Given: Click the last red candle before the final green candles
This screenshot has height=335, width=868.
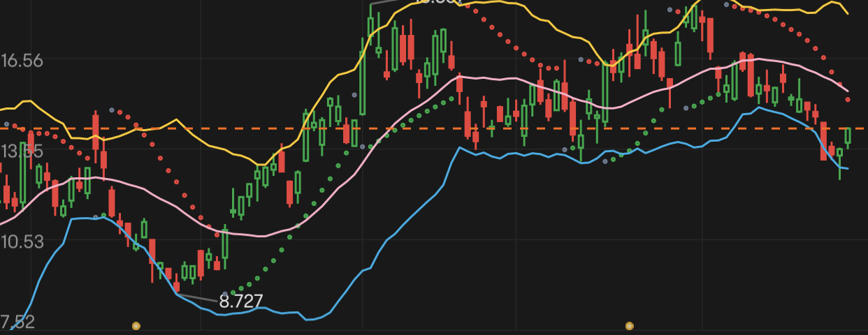Looking at the screenshot, I should 832,150.
